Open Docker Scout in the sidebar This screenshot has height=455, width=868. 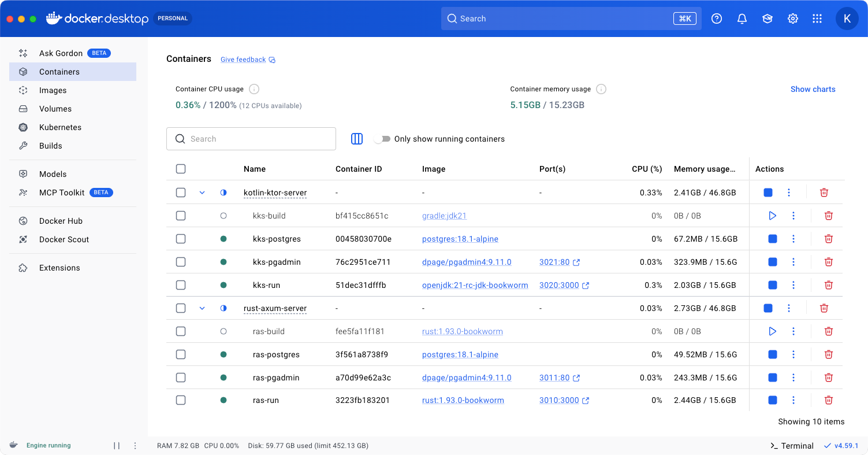[x=73, y=239]
